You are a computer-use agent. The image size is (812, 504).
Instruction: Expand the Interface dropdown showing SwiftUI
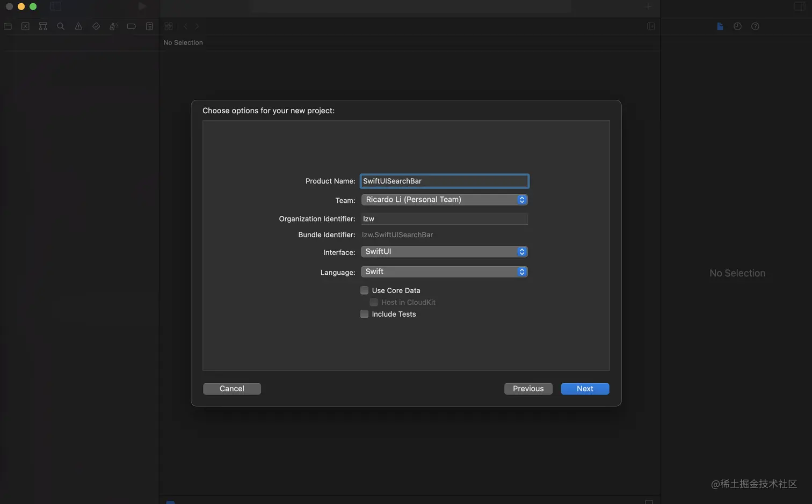[x=444, y=252]
